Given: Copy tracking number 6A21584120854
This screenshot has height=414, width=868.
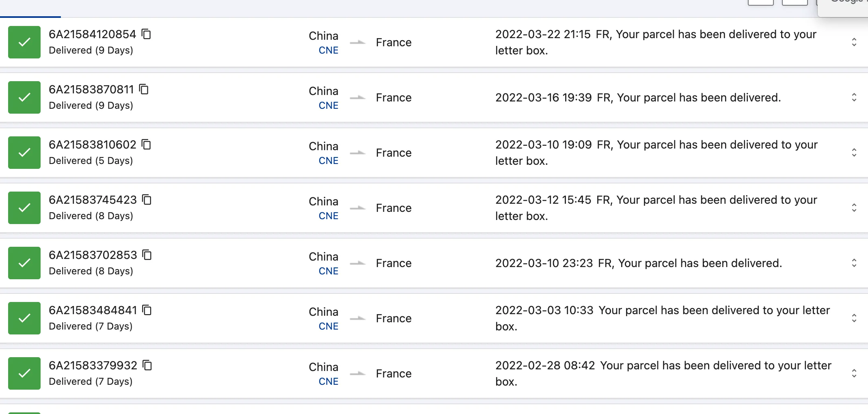Looking at the screenshot, I should pyautogui.click(x=147, y=34).
